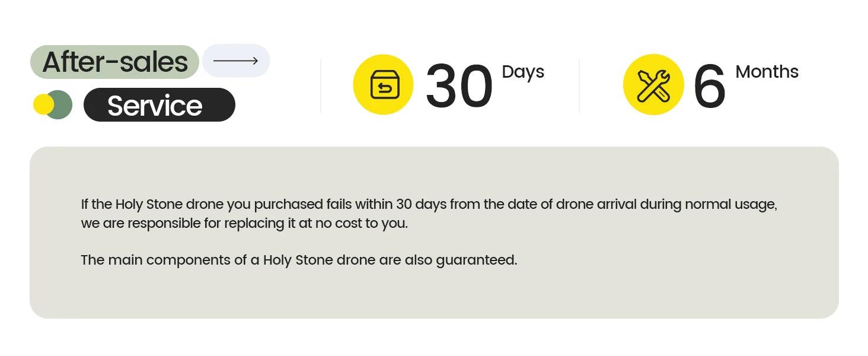Select the After-sales green label

pos(114,62)
